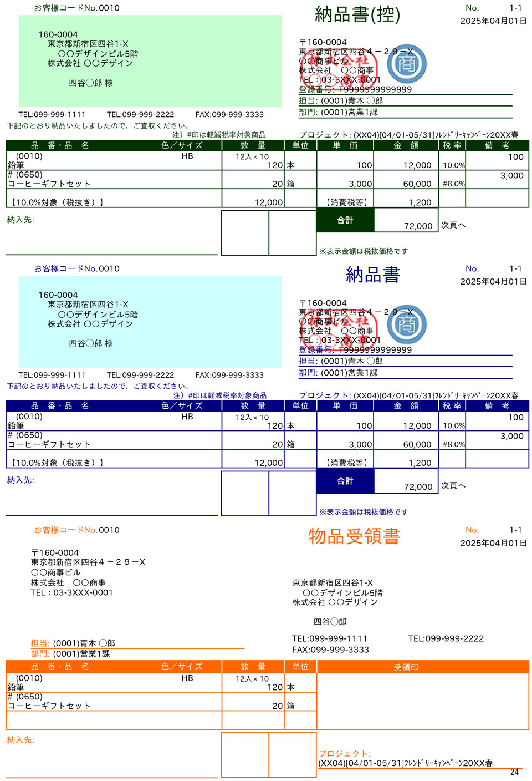Click FAX:099-999-3333 on the orange slip
The height and width of the screenshot is (781, 532).
point(330,650)
